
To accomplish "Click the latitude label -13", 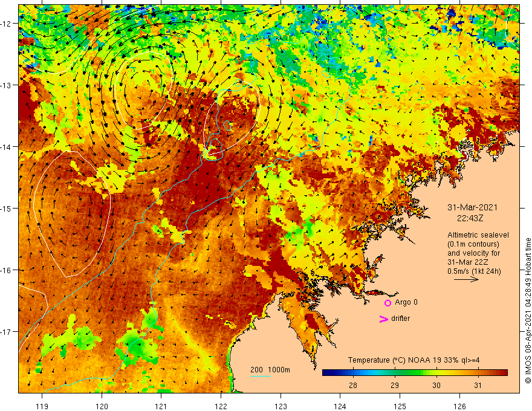I will [x=6, y=85].
